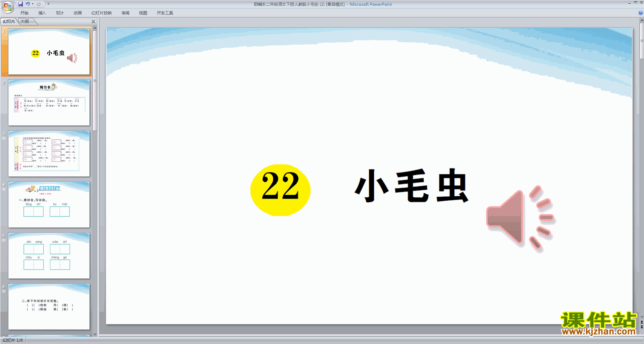Open the 审阅 ribbon tab
Viewport: 644px width, 344px height.
click(125, 13)
